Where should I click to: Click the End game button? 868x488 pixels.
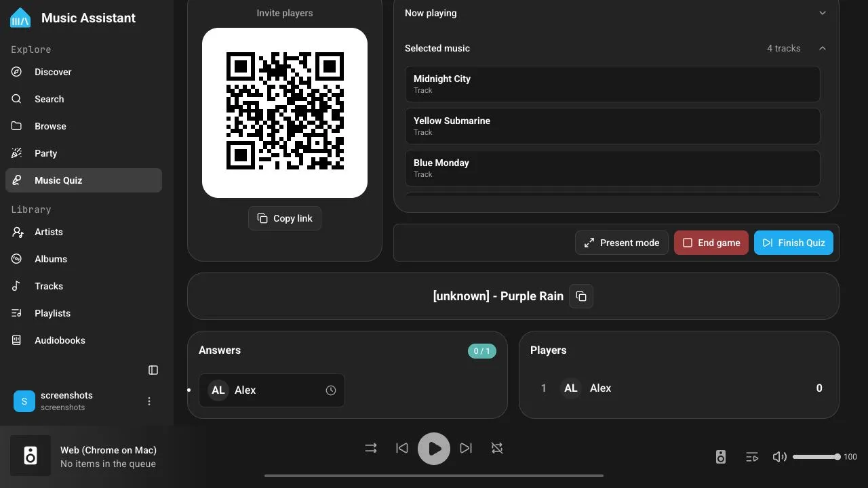(x=711, y=243)
